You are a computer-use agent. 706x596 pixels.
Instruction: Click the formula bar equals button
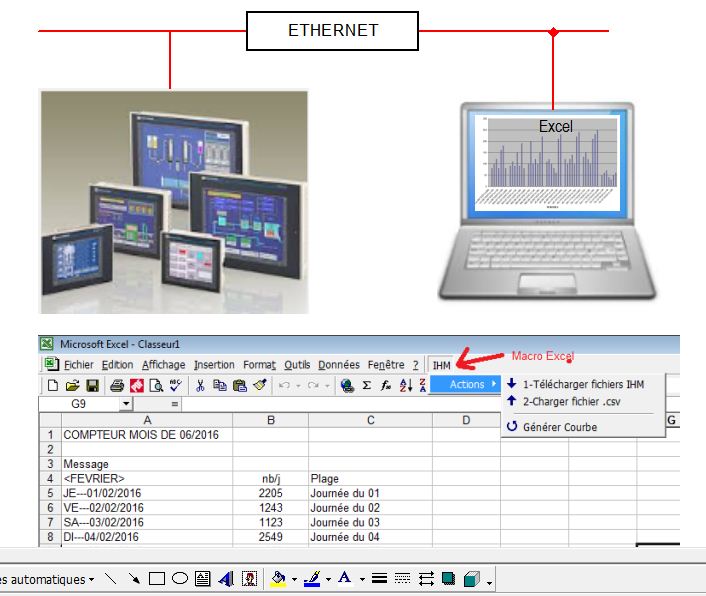pyautogui.click(x=175, y=404)
